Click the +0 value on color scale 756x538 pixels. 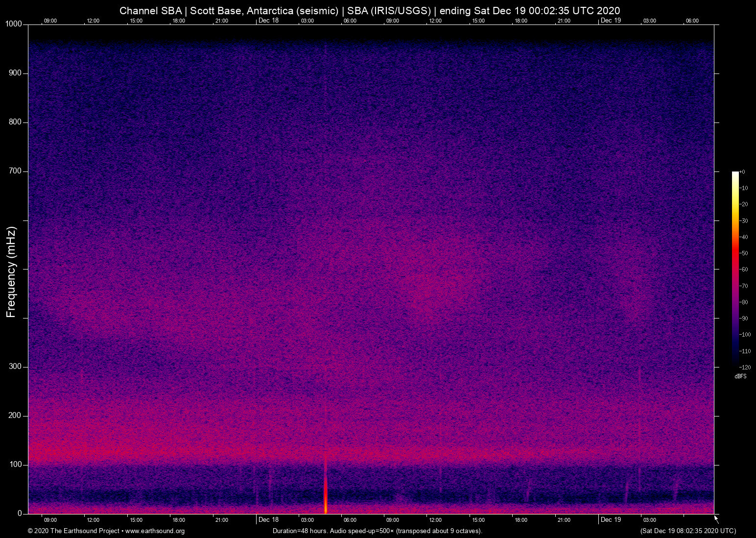(x=742, y=172)
